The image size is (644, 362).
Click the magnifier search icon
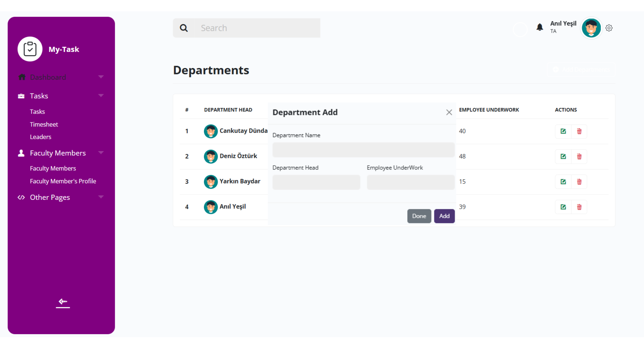pyautogui.click(x=184, y=28)
